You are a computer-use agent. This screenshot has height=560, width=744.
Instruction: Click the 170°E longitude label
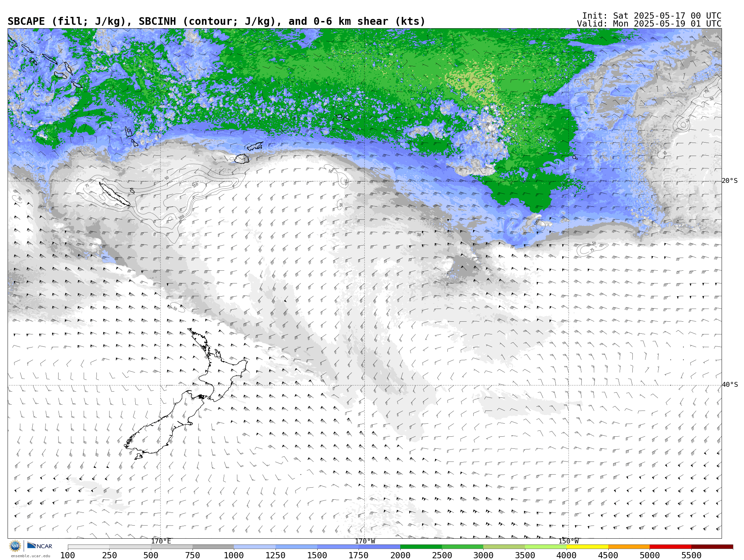pos(161,541)
